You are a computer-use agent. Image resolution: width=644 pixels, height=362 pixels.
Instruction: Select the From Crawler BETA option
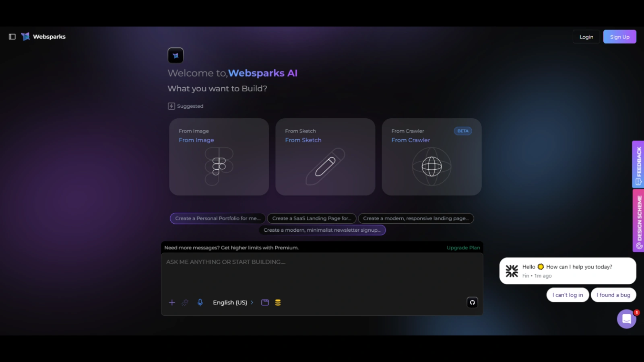click(x=431, y=157)
